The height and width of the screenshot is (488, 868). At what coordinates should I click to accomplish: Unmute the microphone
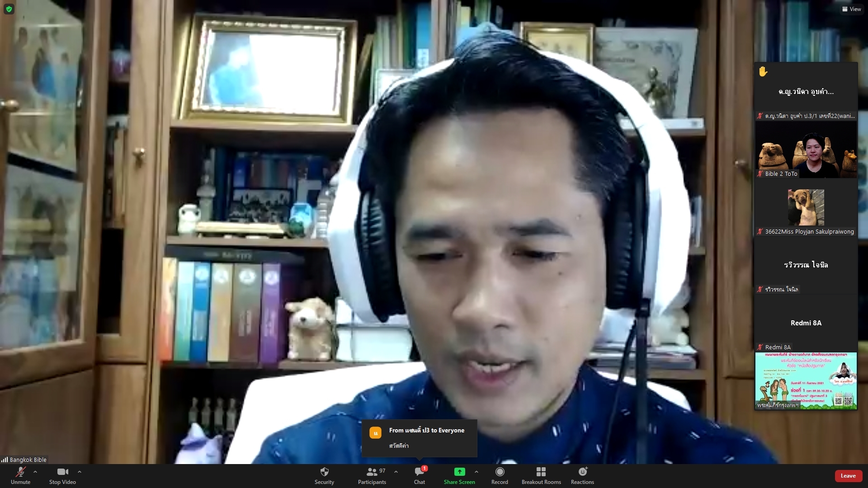pyautogui.click(x=20, y=476)
